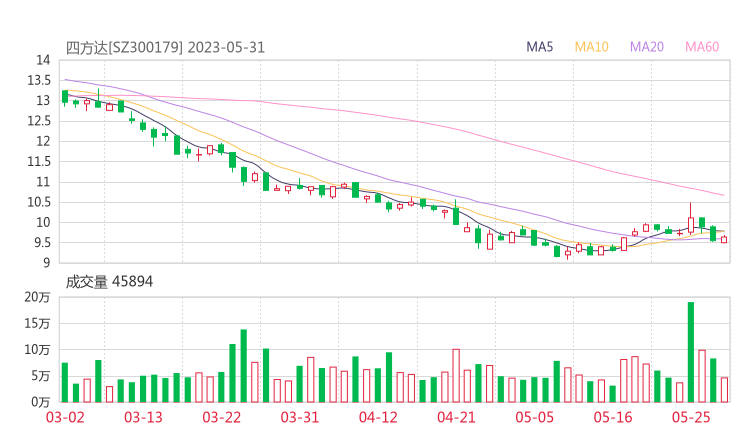The image size is (740, 440).
Task: Click the 03-13 date axis label
Action: [143, 417]
